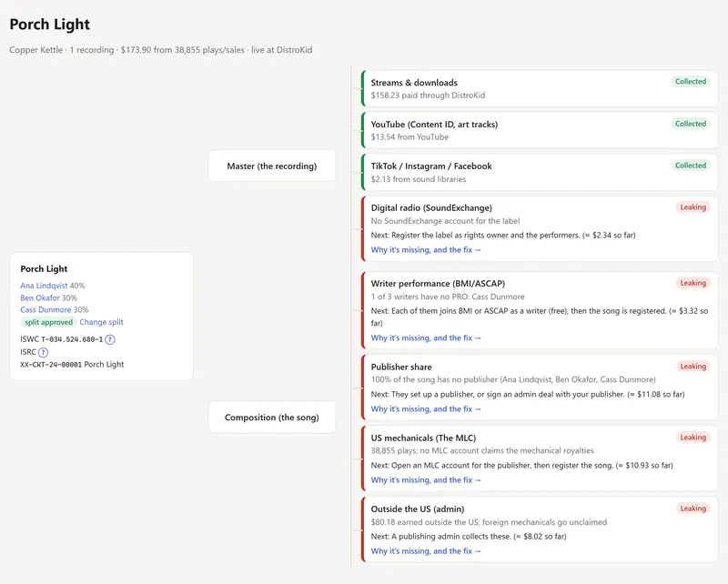Click 'No SoundExchange account for the label'
Screen dimensions: 728x584
click(445, 221)
